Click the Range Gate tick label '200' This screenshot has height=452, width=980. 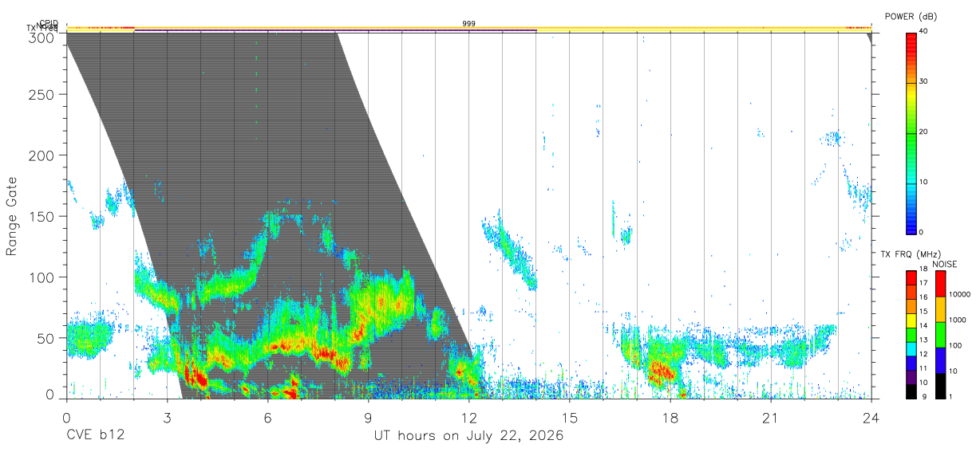43,155
